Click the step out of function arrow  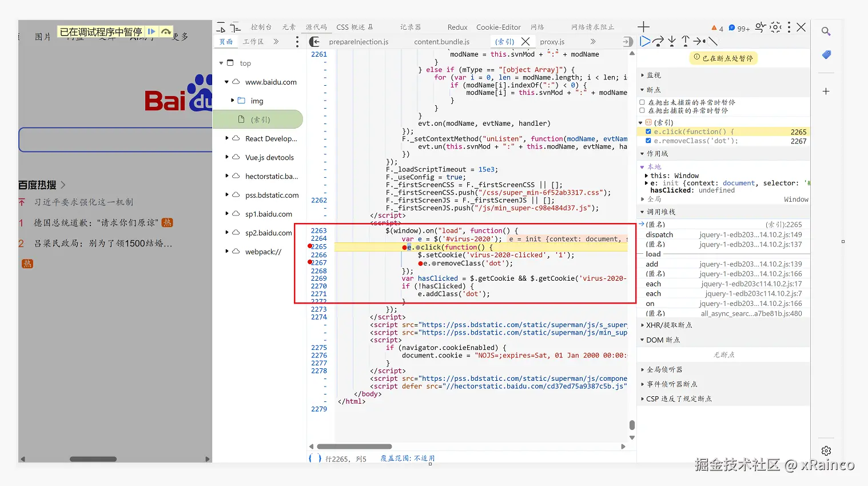pyautogui.click(x=686, y=41)
